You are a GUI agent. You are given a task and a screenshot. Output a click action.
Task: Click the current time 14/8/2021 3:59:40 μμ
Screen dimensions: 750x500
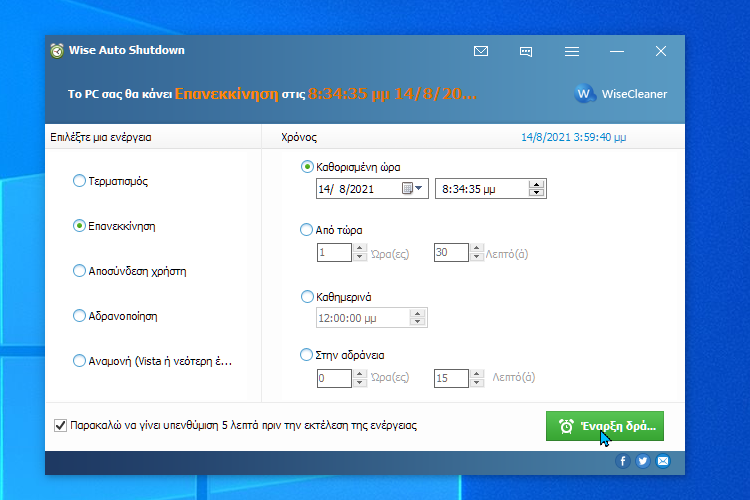(x=573, y=137)
